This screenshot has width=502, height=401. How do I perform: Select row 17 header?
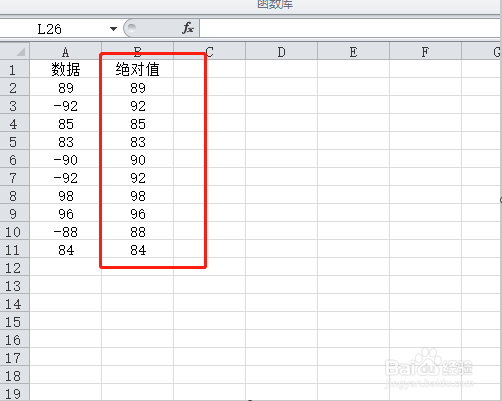[15, 357]
